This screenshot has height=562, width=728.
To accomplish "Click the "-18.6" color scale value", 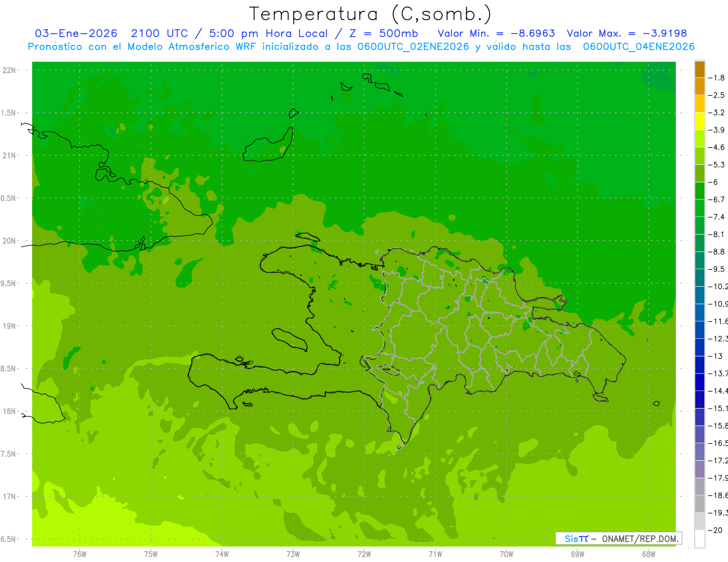I will 718,495.
